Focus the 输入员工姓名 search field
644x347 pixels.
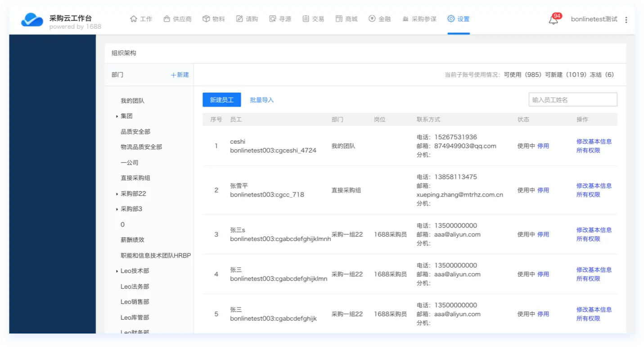(x=573, y=100)
